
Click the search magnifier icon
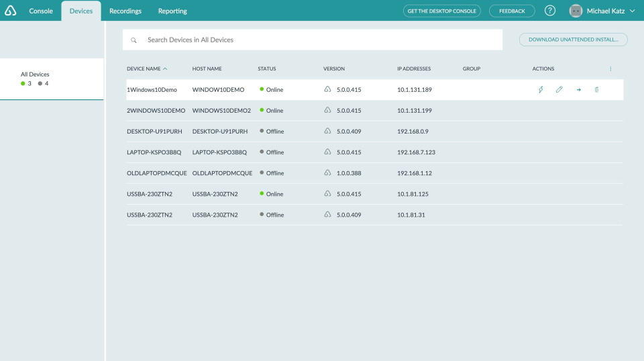point(133,40)
